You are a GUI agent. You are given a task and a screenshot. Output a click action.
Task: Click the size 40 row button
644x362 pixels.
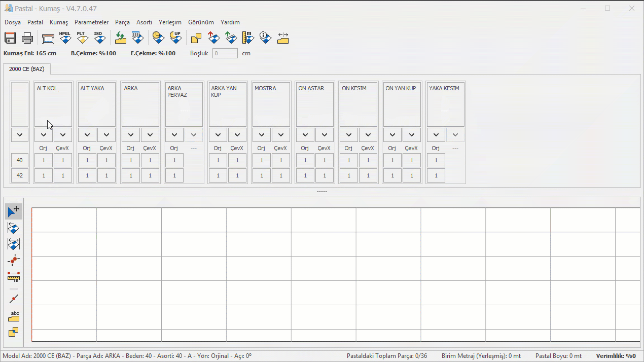point(20,160)
